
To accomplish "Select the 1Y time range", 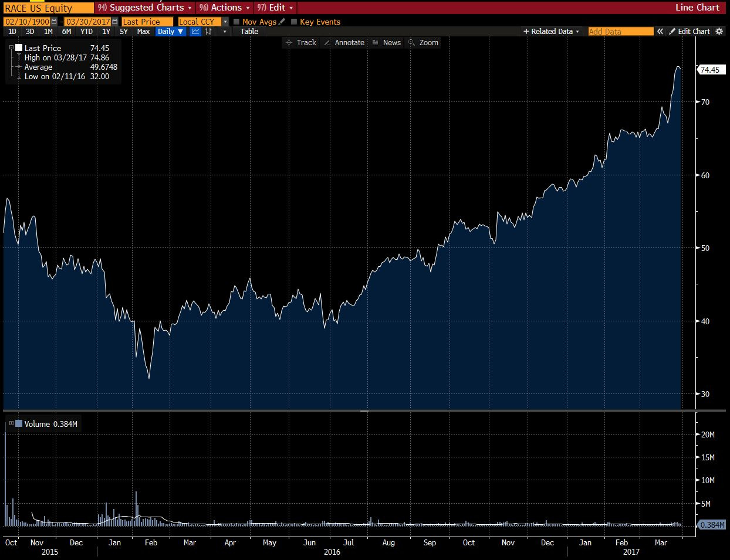I will 106,32.
